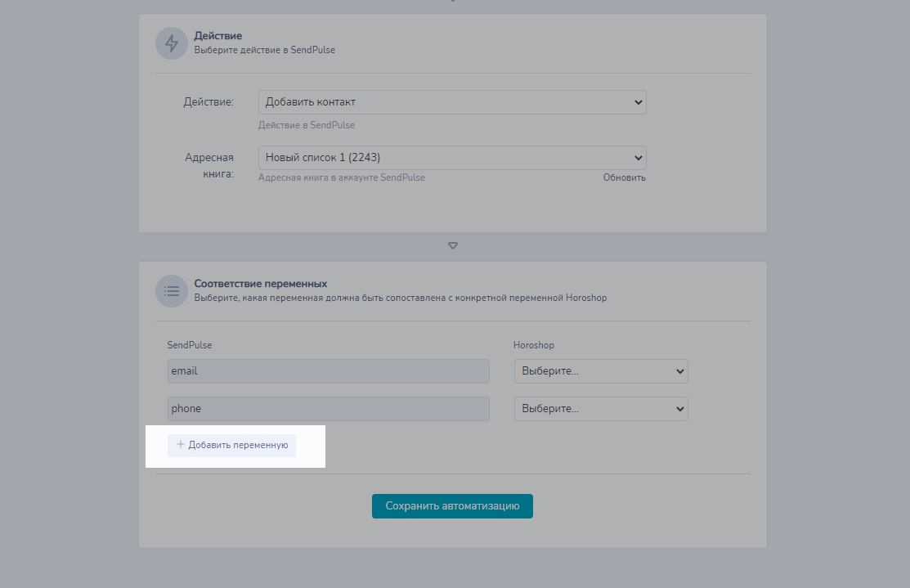Click the subtitle Выберите действие в SendPulse
Screen dimensions: 910x588
click(x=264, y=50)
